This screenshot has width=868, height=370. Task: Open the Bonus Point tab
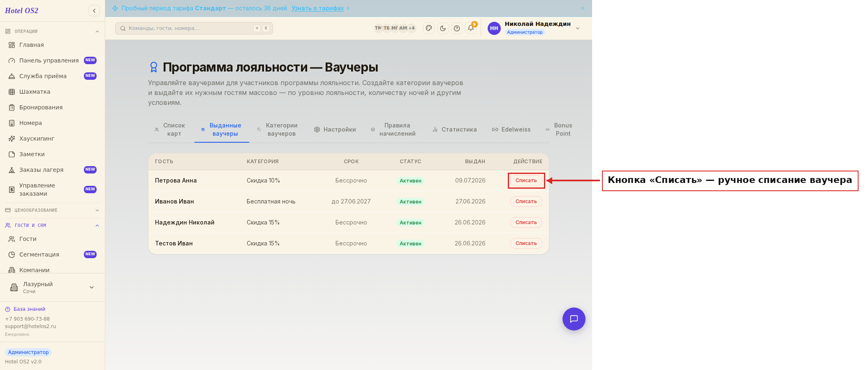tap(559, 129)
